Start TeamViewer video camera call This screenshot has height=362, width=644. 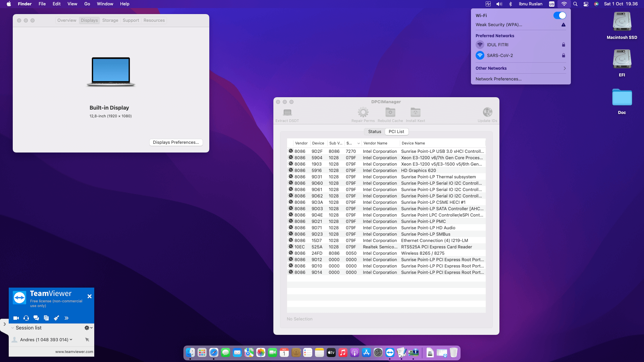16,318
